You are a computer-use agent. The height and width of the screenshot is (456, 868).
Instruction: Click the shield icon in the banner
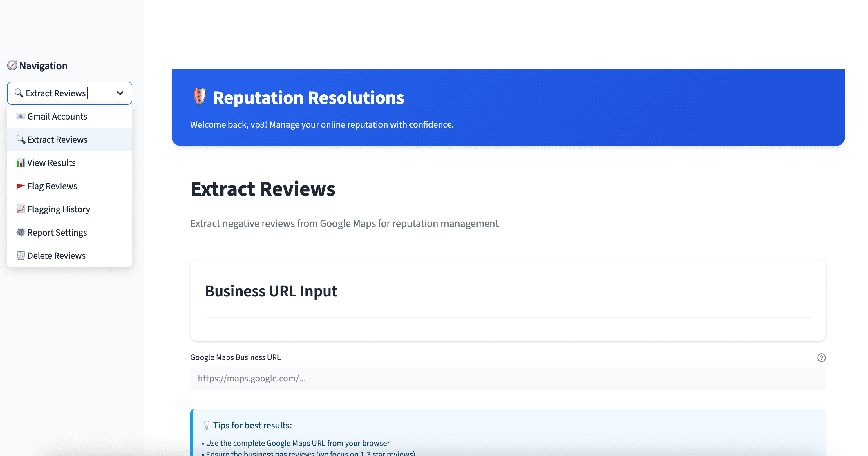point(200,97)
